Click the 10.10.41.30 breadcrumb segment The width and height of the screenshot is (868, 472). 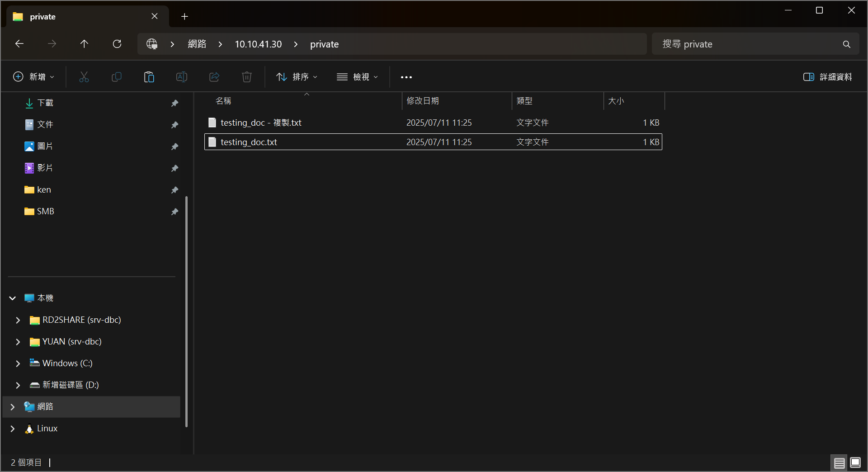point(258,44)
